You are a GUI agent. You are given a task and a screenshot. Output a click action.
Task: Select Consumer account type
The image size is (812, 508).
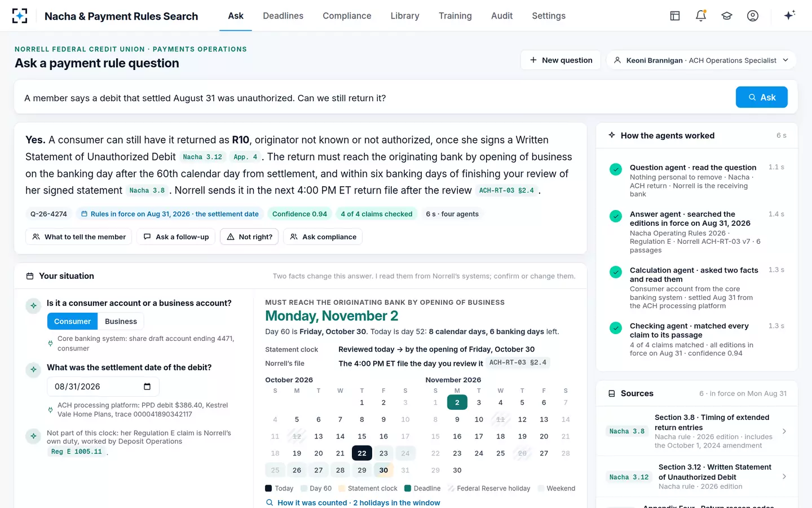click(72, 321)
